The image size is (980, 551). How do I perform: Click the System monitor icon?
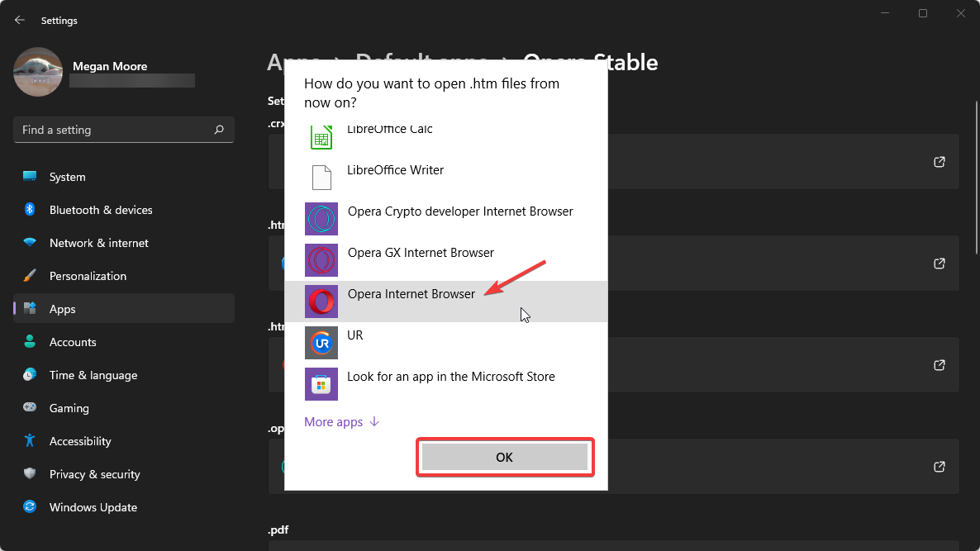pos(30,176)
